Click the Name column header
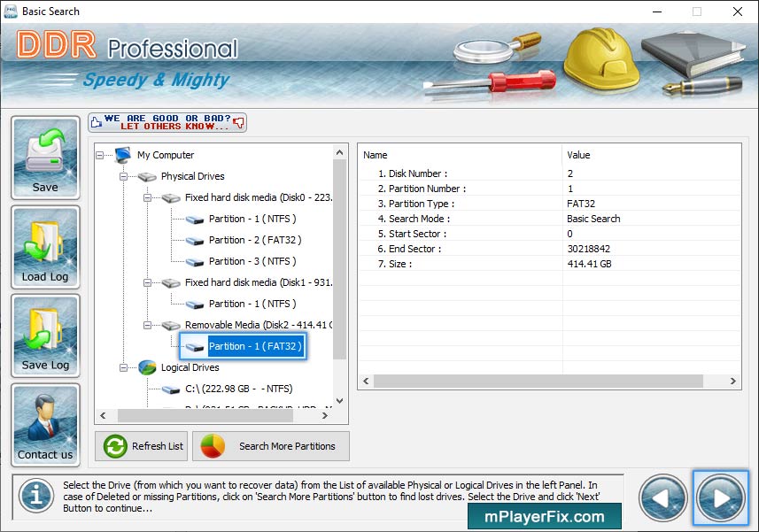Image resolution: width=759 pixels, height=532 pixels. point(461,155)
